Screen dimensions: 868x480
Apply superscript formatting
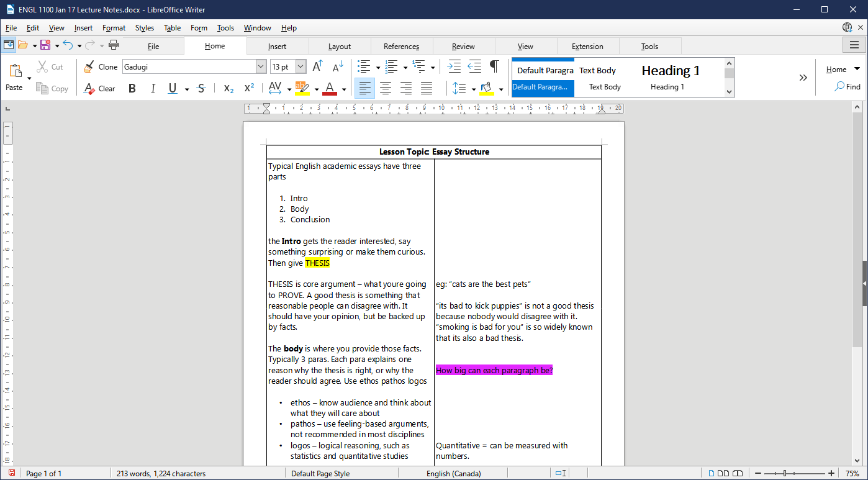pos(248,88)
